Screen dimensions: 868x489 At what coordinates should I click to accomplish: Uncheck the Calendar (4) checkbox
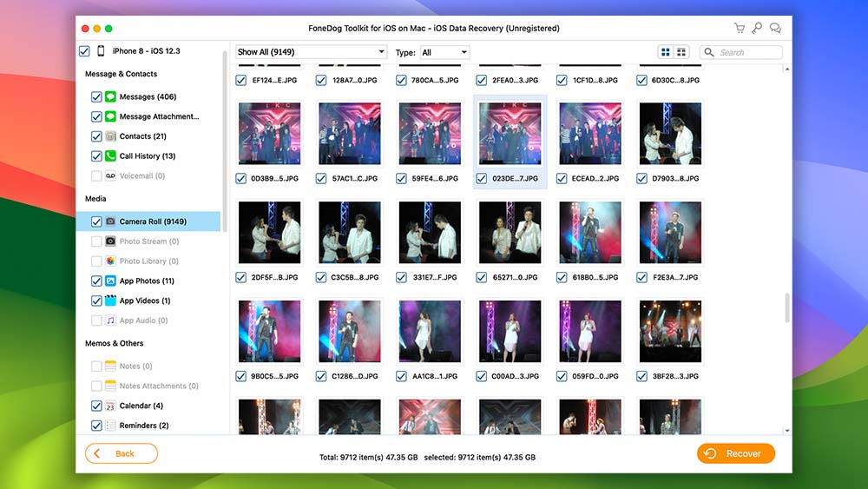coord(96,406)
